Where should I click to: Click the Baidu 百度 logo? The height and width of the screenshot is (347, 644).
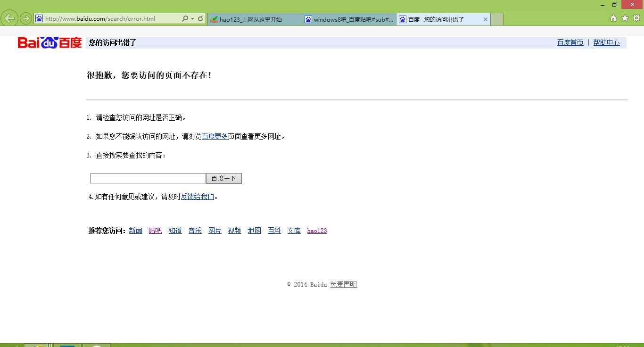point(50,42)
